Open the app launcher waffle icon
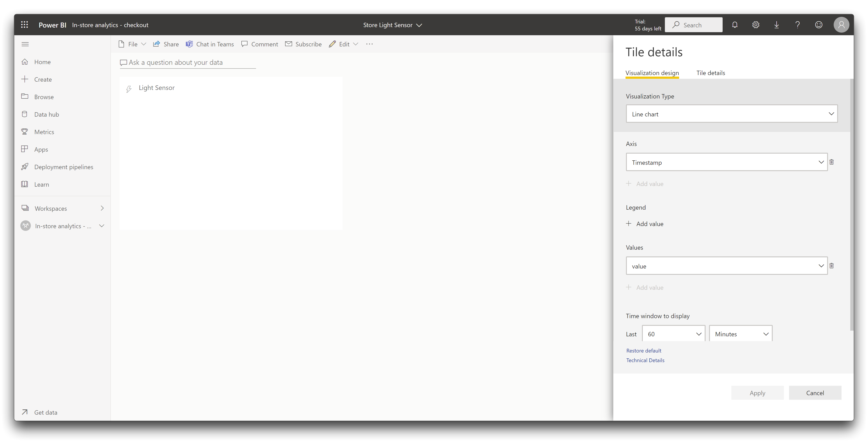Image resolution: width=868 pixels, height=442 pixels. pyautogui.click(x=25, y=25)
